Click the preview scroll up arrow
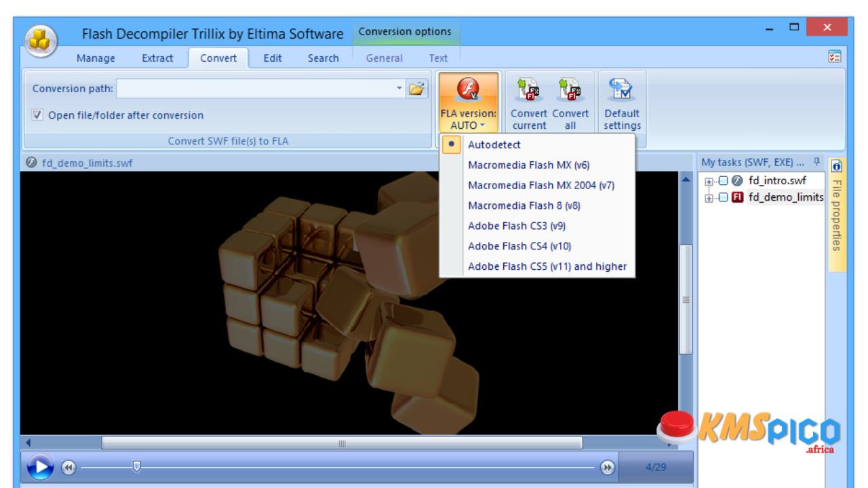 (x=686, y=180)
